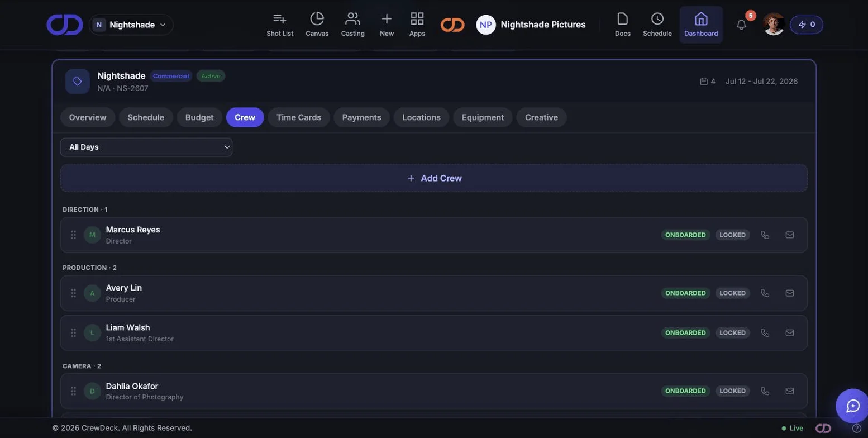Open the user profile avatar
868x438 pixels.
[774, 24]
